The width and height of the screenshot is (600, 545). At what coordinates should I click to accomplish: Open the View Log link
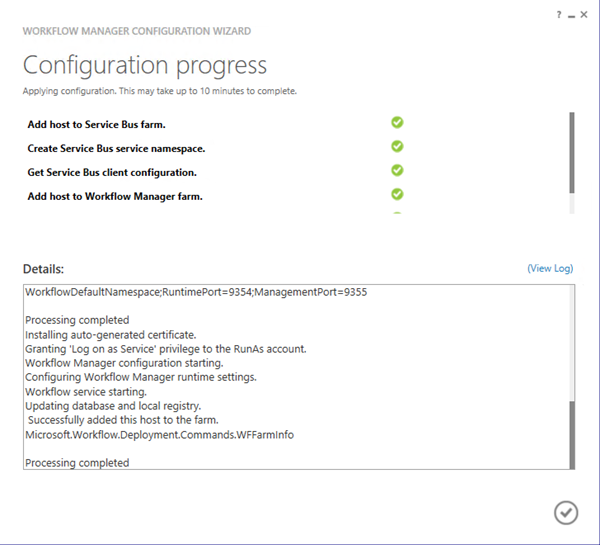550,268
